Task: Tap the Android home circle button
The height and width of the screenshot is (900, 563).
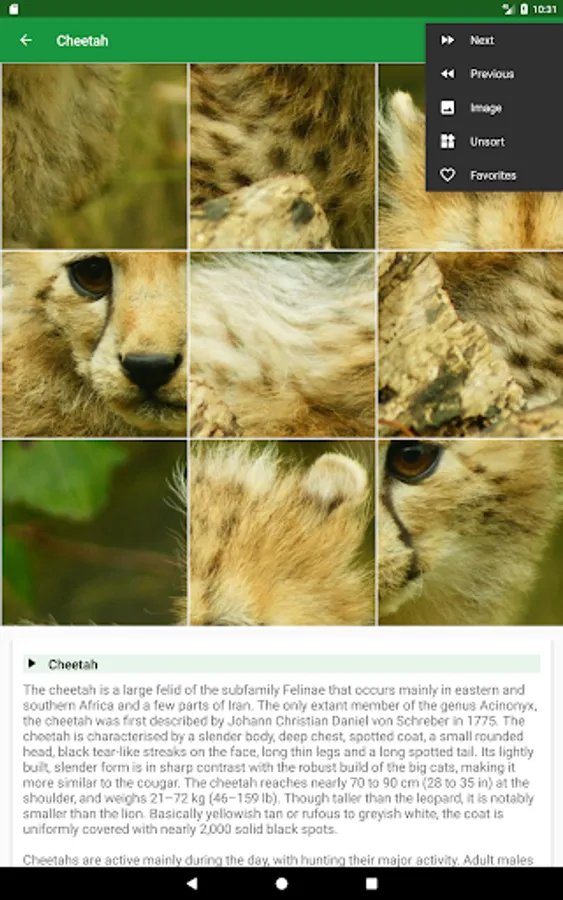Action: pyautogui.click(x=282, y=883)
